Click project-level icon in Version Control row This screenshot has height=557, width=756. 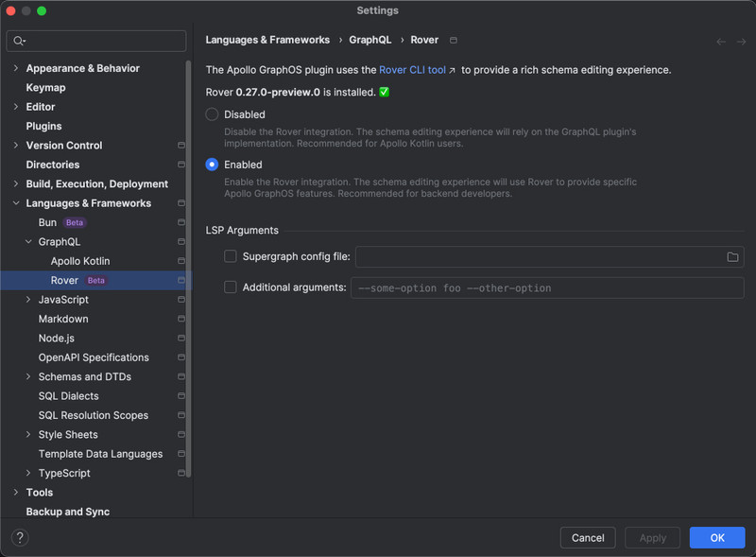(181, 146)
